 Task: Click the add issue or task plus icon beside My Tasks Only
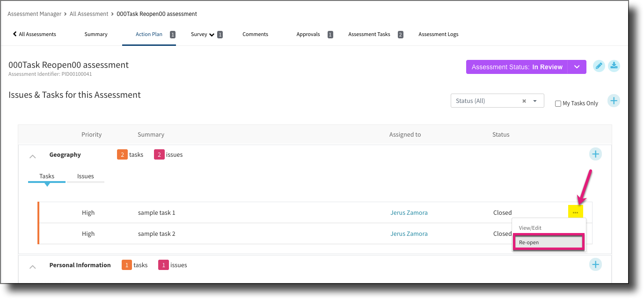(614, 101)
